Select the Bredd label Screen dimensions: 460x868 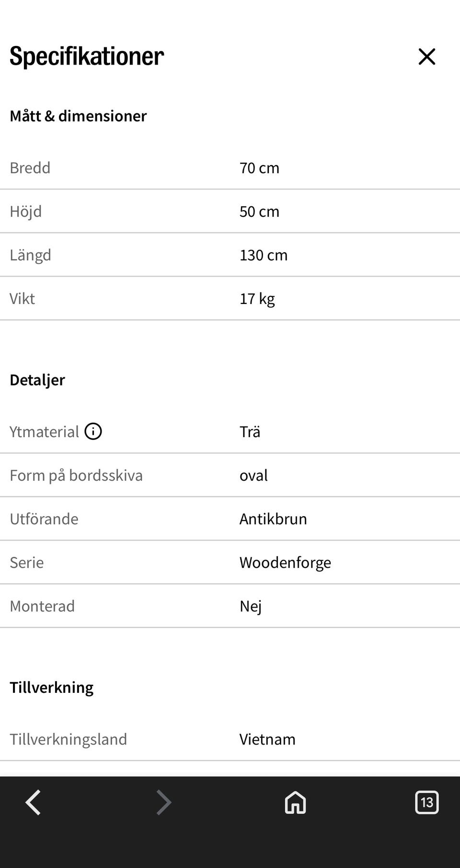tap(30, 168)
